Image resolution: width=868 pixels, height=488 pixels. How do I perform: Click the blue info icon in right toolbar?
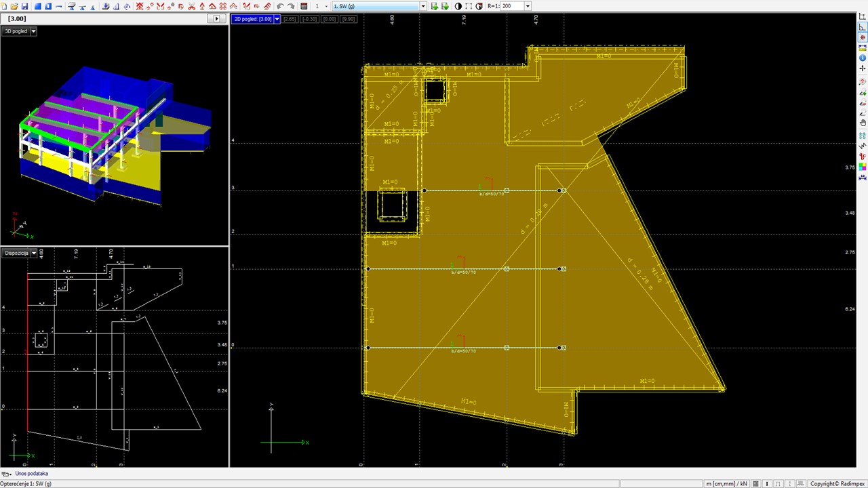[863, 58]
